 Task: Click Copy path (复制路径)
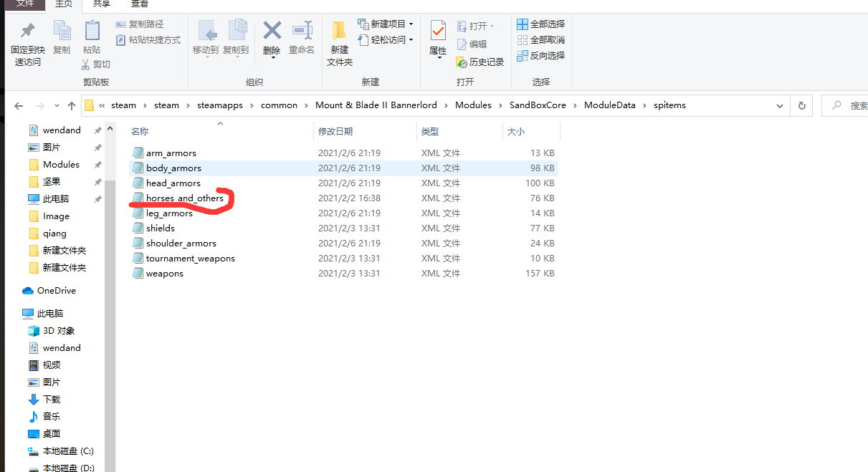click(139, 24)
